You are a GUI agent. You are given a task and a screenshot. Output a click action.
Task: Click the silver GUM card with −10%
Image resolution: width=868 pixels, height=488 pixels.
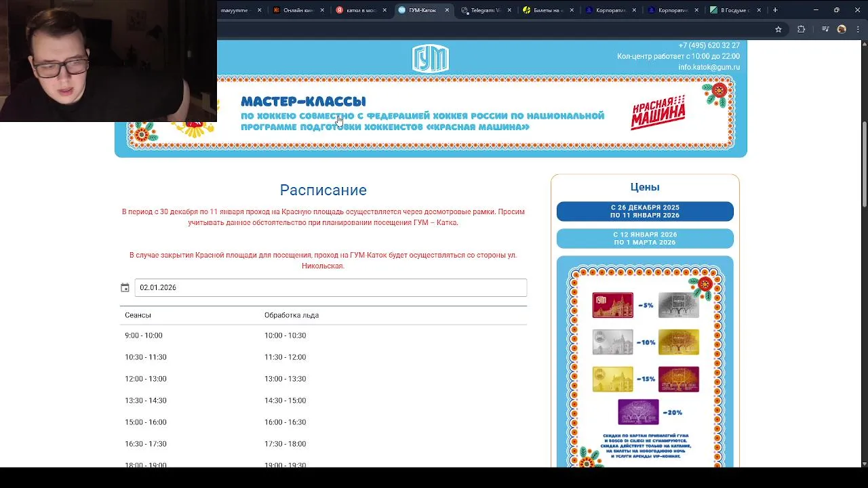(613, 342)
